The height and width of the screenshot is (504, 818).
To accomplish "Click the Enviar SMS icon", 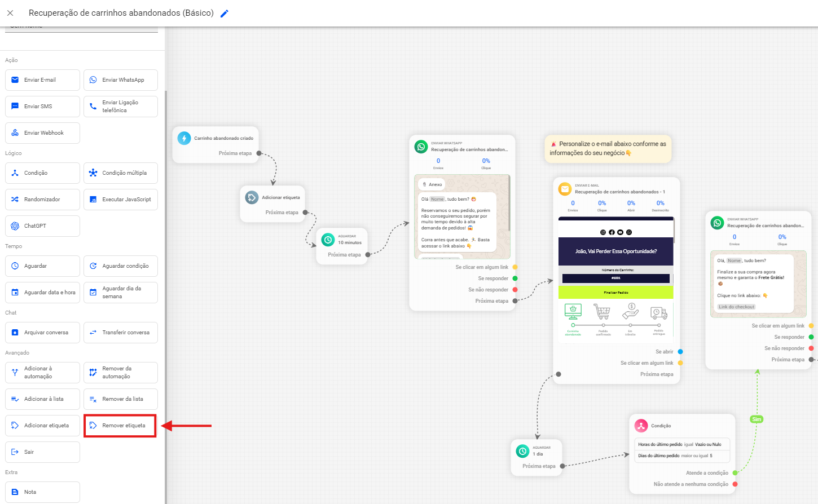I will click(x=15, y=107).
